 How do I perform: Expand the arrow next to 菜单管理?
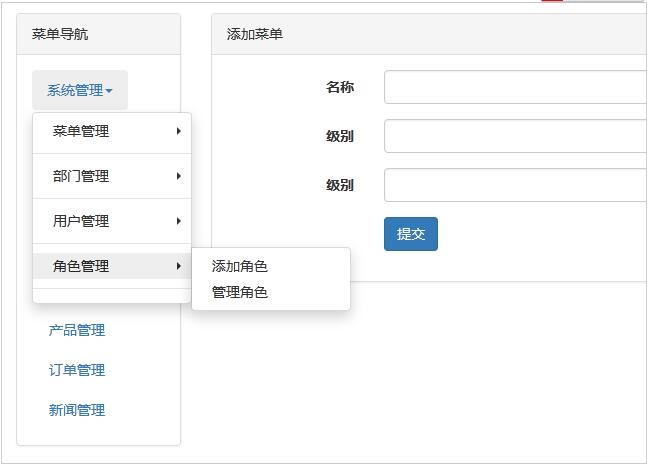pos(179,131)
